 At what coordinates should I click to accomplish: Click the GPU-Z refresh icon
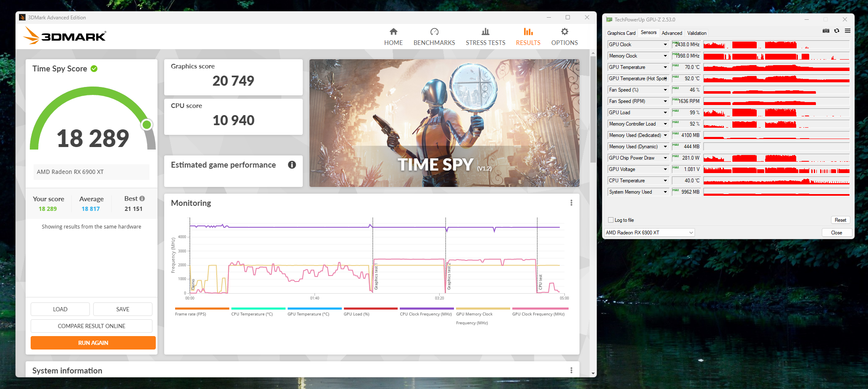pyautogui.click(x=837, y=31)
